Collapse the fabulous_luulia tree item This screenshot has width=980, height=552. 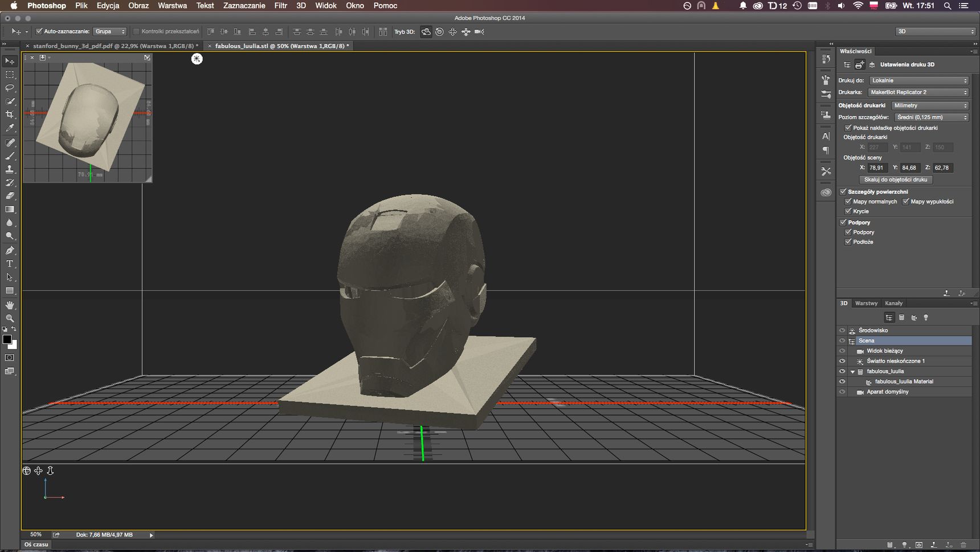click(x=852, y=372)
